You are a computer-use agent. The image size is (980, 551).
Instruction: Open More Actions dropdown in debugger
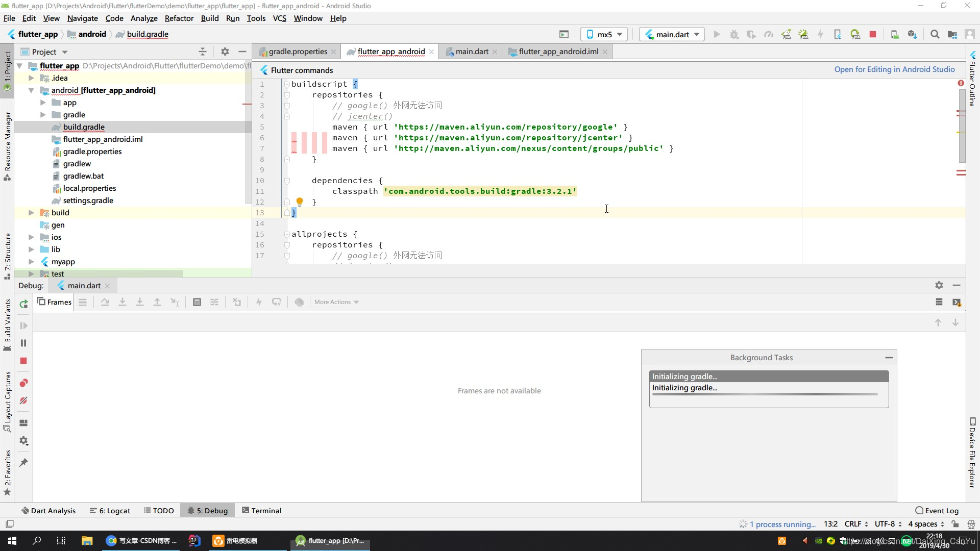click(x=336, y=302)
